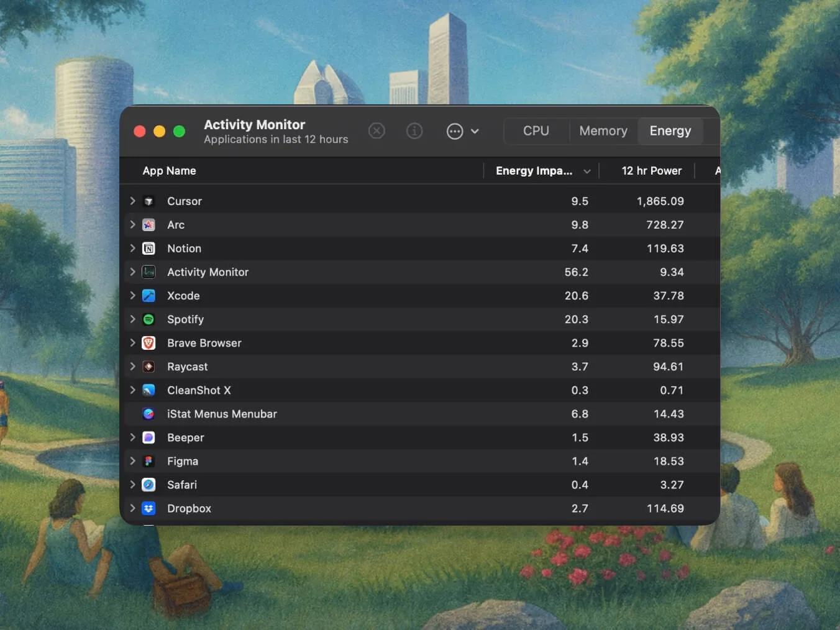Switch to the Memory tab
Screen dimensions: 840x630
point(603,131)
